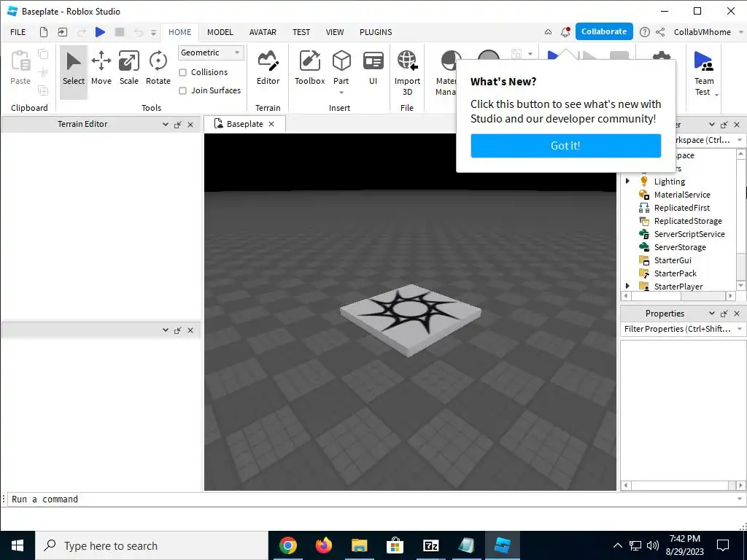
Task: Close the Baseplate tab
Action: coord(271,124)
